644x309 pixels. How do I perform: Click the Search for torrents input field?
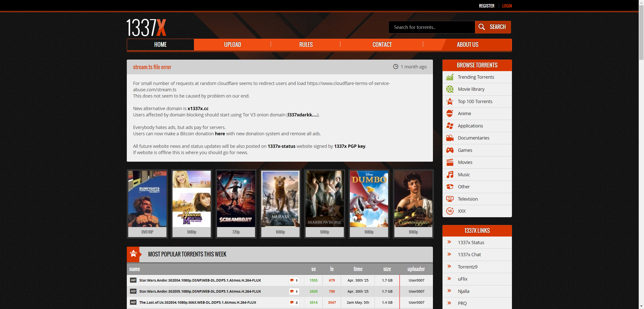click(431, 27)
